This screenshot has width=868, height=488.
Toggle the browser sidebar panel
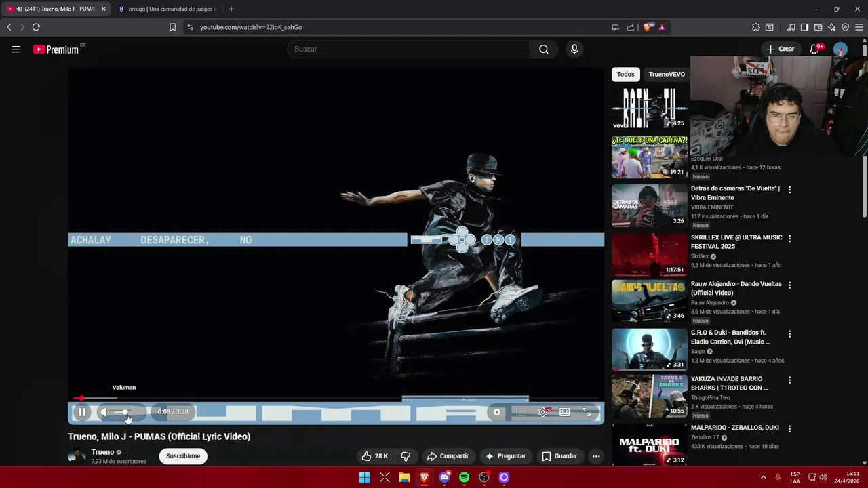tap(804, 27)
